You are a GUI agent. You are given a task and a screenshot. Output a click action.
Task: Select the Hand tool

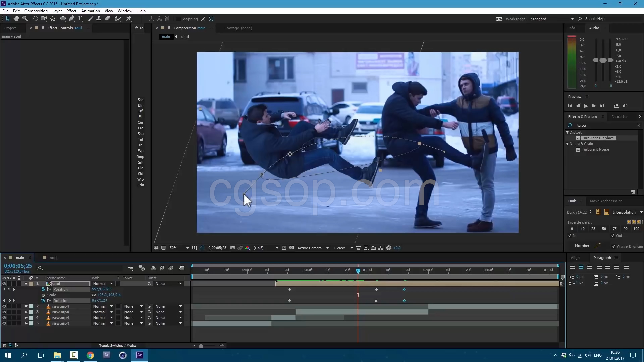(x=16, y=19)
